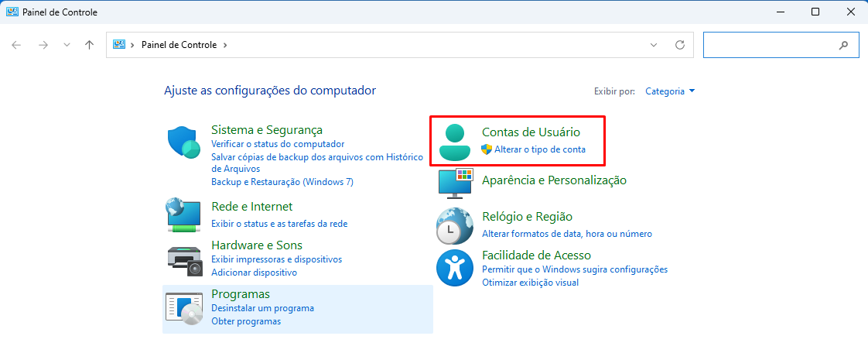
Task: Open the Facilidade de Acesso icon
Action: tap(454, 267)
